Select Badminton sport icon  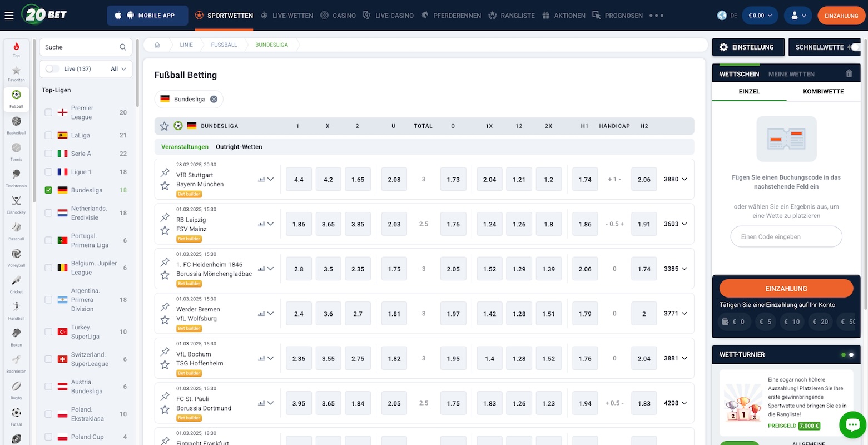point(16,363)
